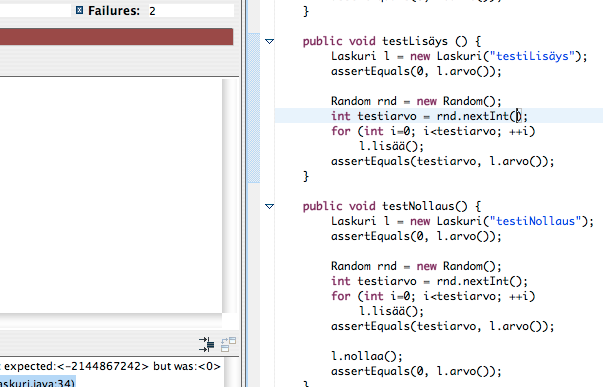Click the "testiNollaus" string literal
This screenshot has width=603, height=387.
[535, 221]
